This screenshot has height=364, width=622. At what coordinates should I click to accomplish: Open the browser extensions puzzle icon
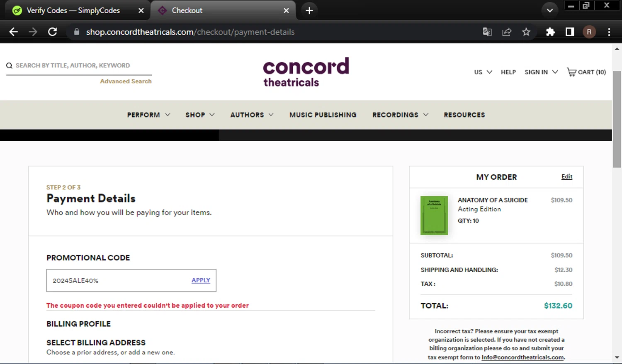[550, 32]
